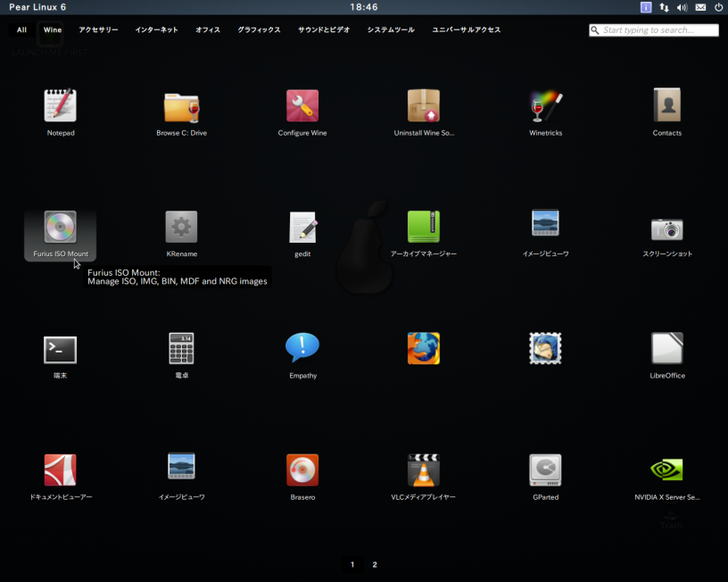The height and width of the screenshot is (582, 728).
Task: Click the Pear Linux 6 label
Action: pyautogui.click(x=37, y=7)
